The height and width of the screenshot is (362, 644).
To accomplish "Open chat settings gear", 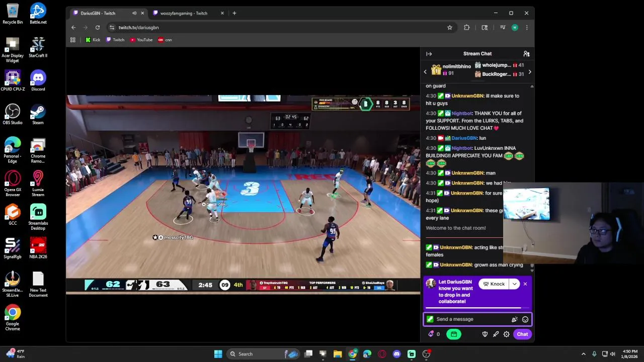I will [507, 334].
